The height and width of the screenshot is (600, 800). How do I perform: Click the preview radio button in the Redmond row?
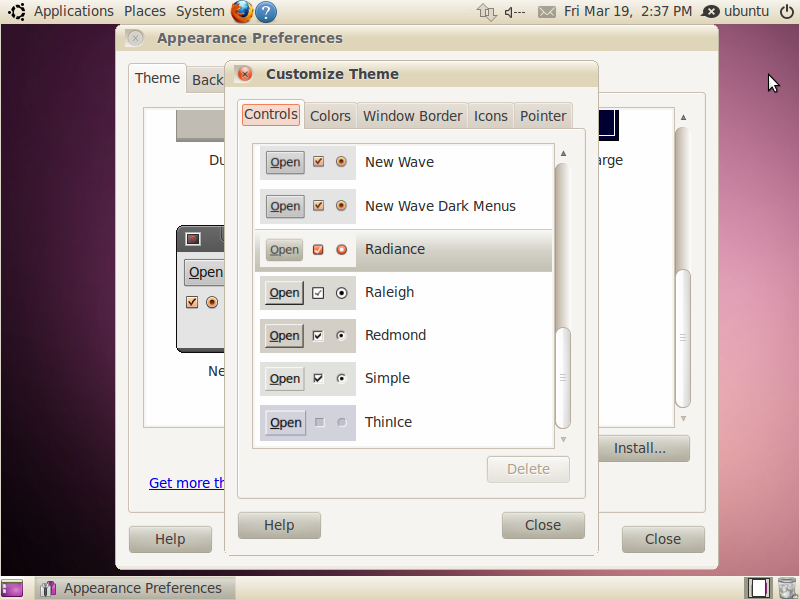(x=341, y=336)
